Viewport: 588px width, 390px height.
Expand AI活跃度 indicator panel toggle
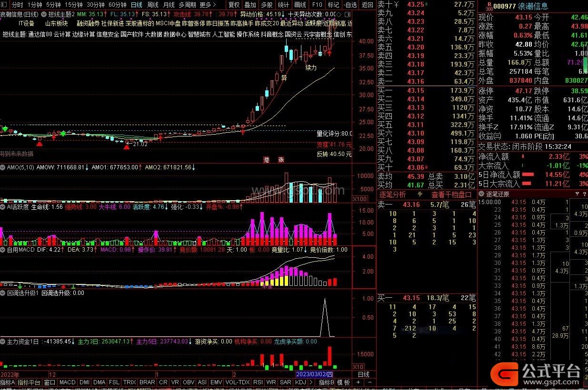(3, 207)
